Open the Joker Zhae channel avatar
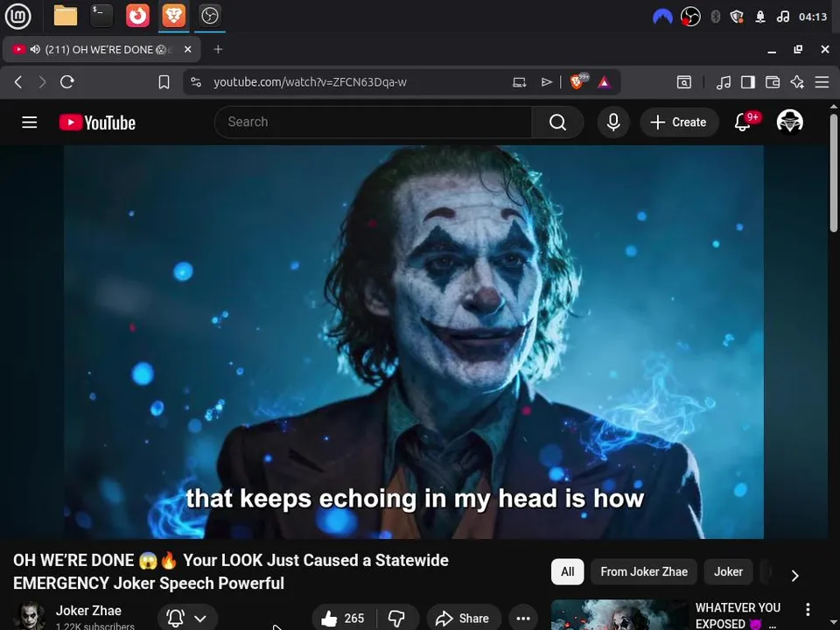Image resolution: width=840 pixels, height=630 pixels. click(31, 616)
